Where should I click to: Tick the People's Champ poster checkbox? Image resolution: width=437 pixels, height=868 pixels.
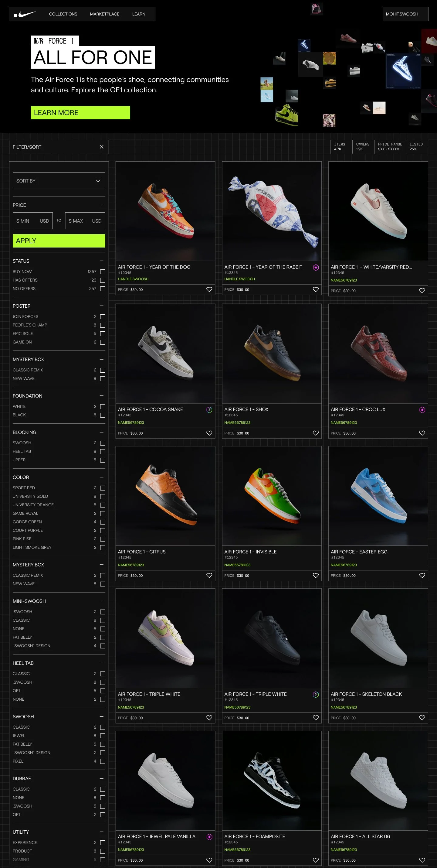click(103, 325)
